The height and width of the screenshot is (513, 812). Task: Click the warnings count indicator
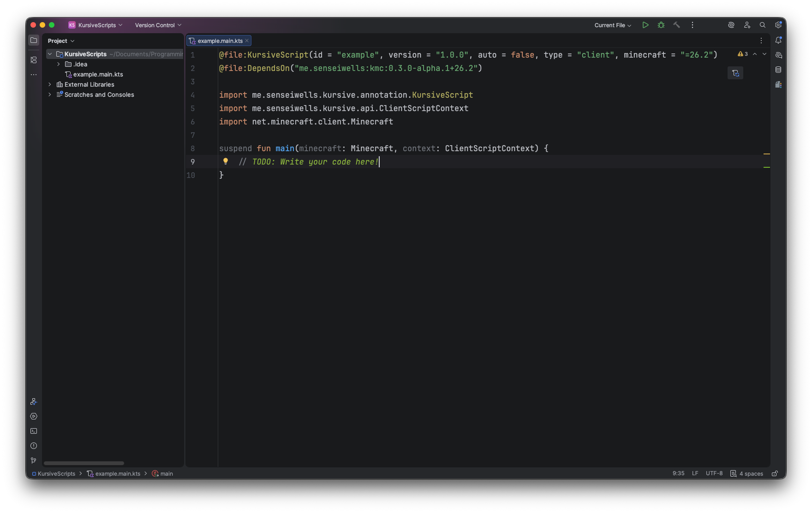coord(743,54)
